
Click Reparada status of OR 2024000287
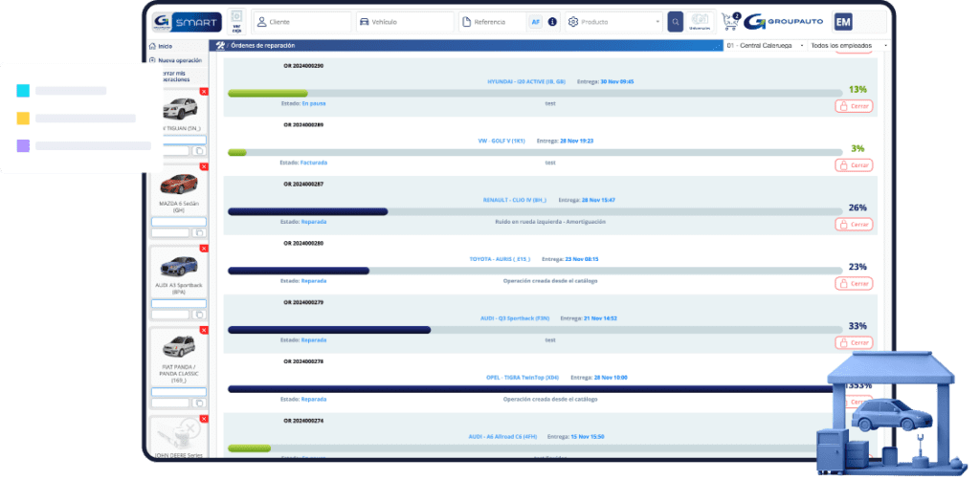[x=314, y=222]
